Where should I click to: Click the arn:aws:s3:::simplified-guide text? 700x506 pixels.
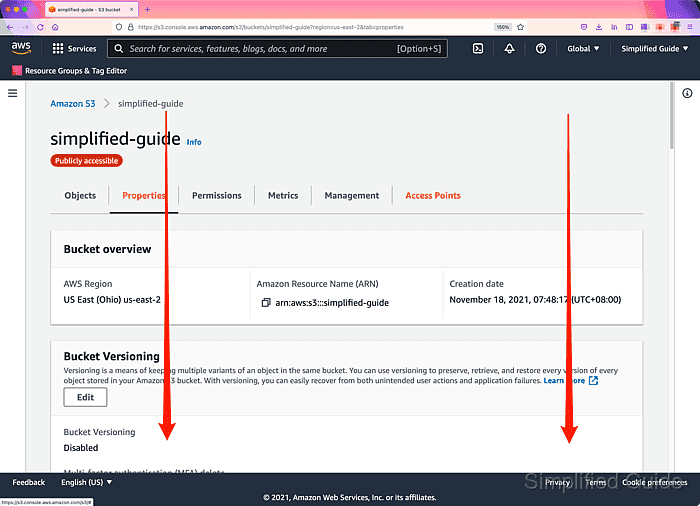pos(332,303)
